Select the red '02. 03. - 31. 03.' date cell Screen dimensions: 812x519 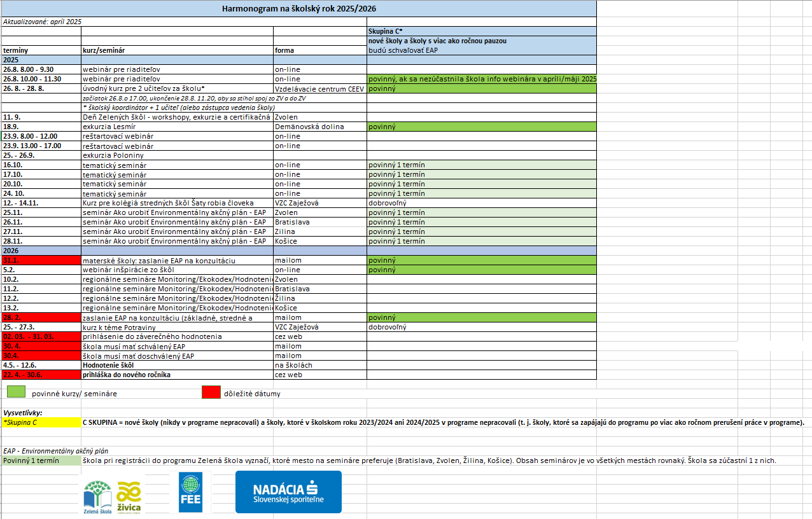click(41, 336)
